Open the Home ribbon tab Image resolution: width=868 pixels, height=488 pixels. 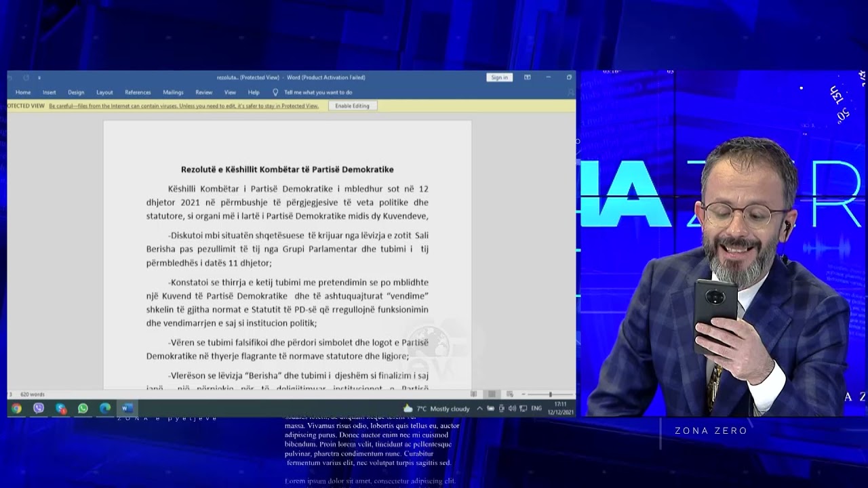[23, 92]
